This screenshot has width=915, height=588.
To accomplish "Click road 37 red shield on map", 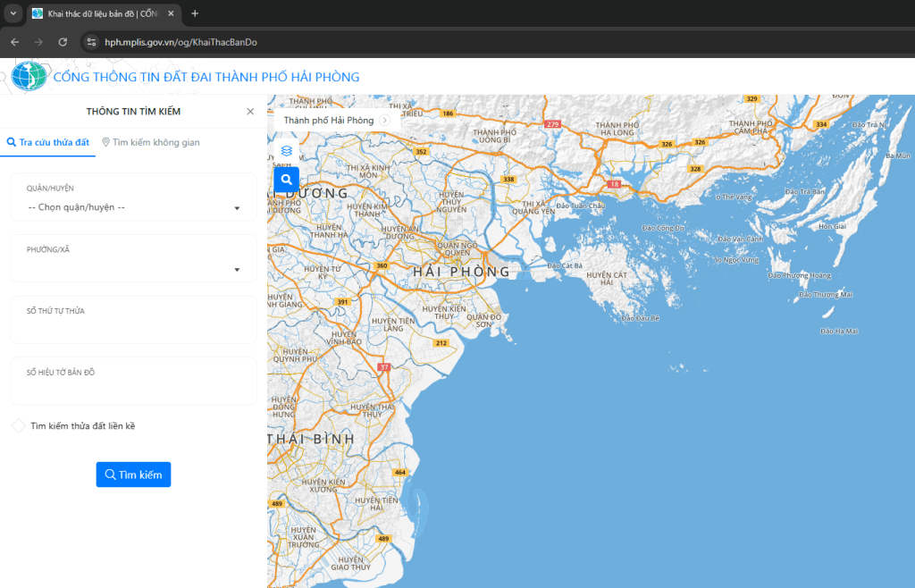I will [383, 367].
